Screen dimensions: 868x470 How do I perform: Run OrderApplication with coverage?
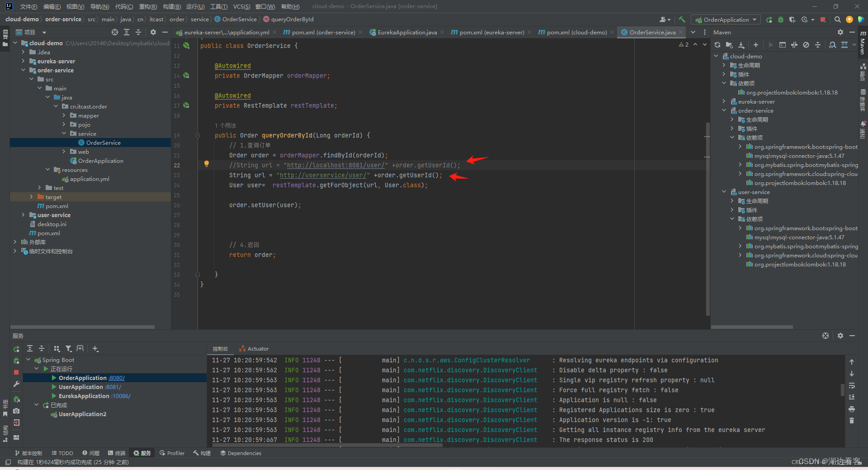pos(792,19)
